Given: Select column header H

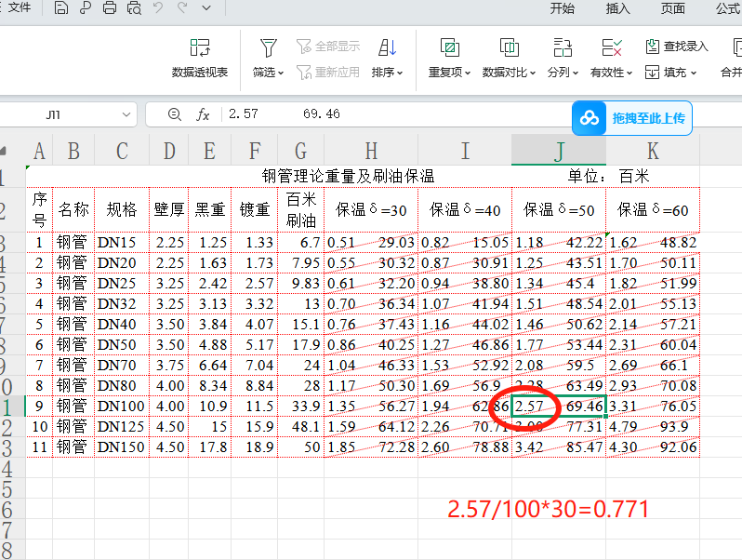Looking at the screenshot, I should (x=371, y=152).
